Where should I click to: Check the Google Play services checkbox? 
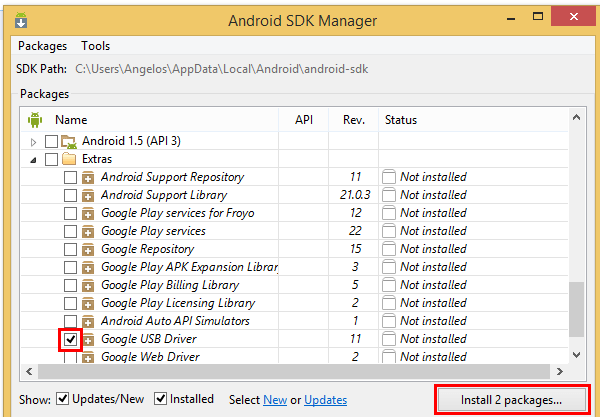[x=70, y=231]
